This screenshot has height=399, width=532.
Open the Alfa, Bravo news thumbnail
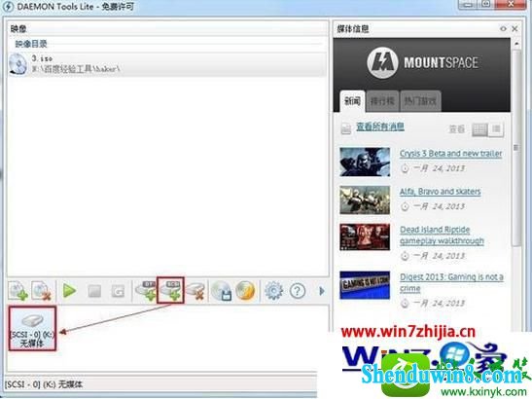pyautogui.click(x=365, y=200)
